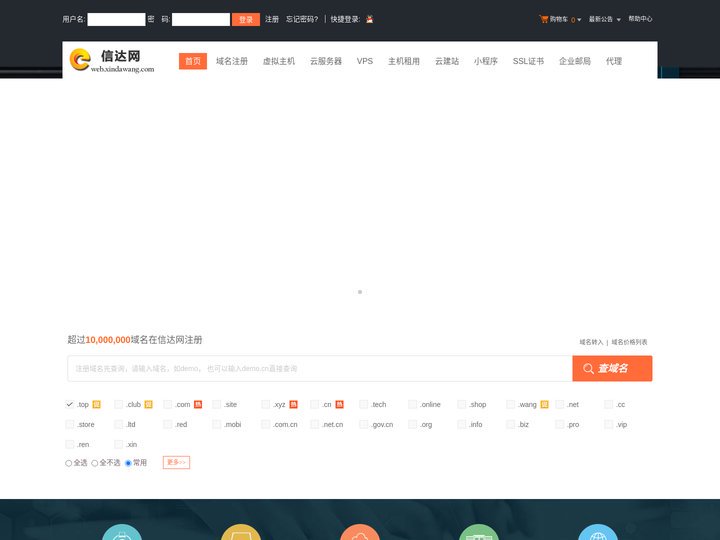This screenshot has width=720, height=540.
Task: Check the .xin domain checkbox
Action: (x=118, y=444)
